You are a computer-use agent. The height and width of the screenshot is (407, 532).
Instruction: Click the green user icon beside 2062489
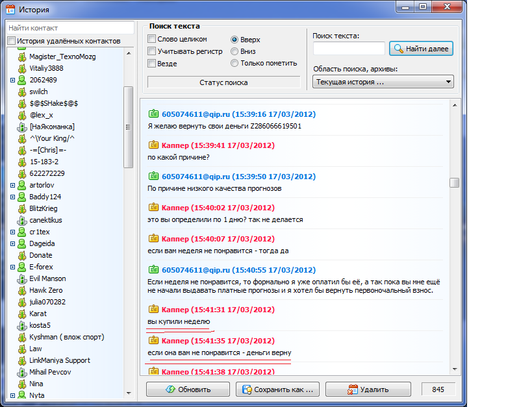(x=22, y=80)
